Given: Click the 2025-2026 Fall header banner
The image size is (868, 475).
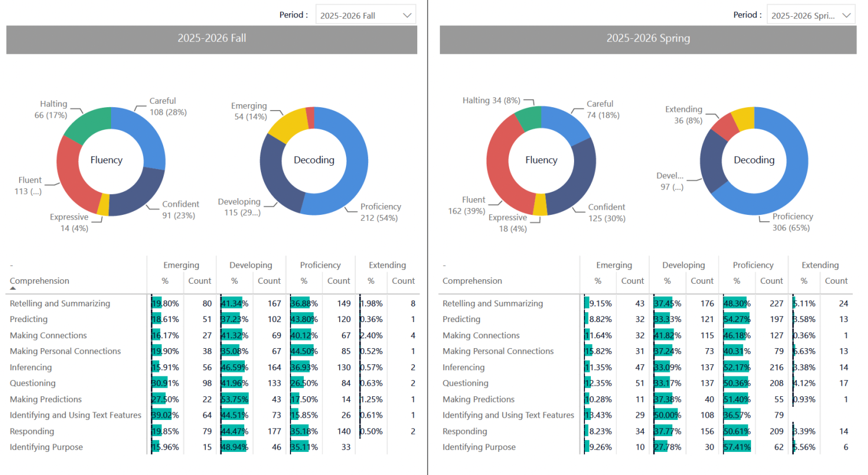Looking at the screenshot, I should (212, 39).
